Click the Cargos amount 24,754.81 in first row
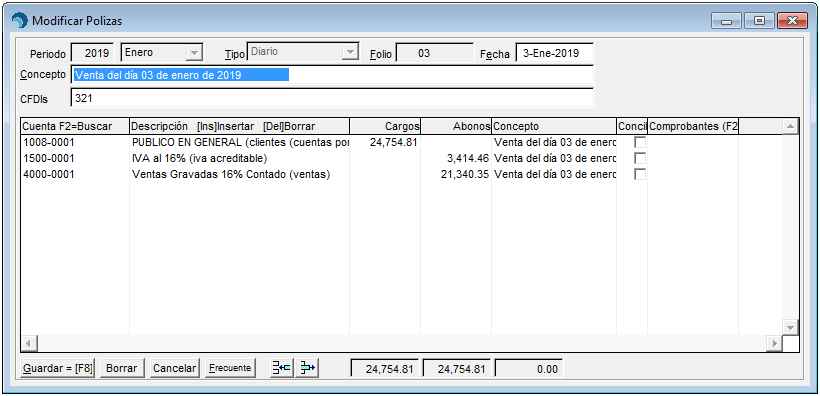 [385, 142]
